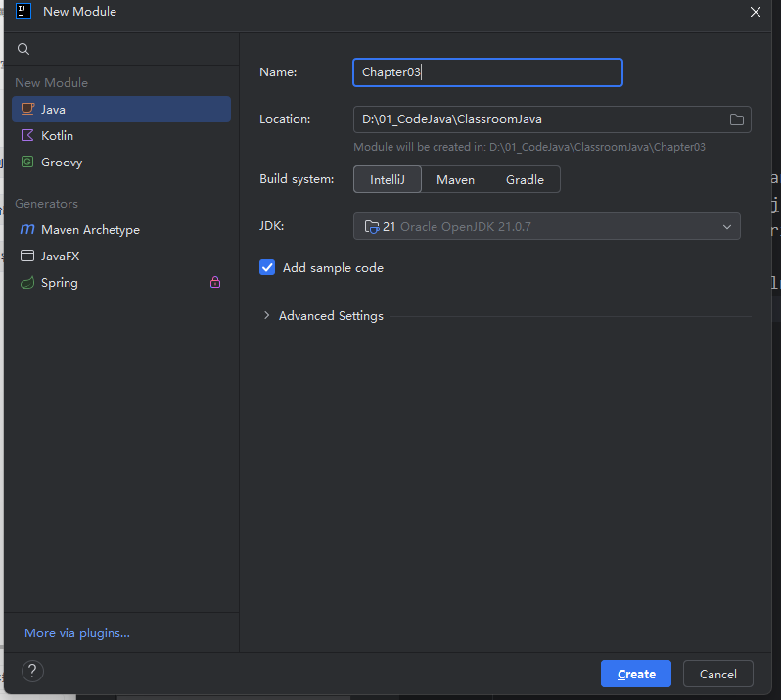Select the Java module type
This screenshot has height=700, width=781.
(x=121, y=109)
